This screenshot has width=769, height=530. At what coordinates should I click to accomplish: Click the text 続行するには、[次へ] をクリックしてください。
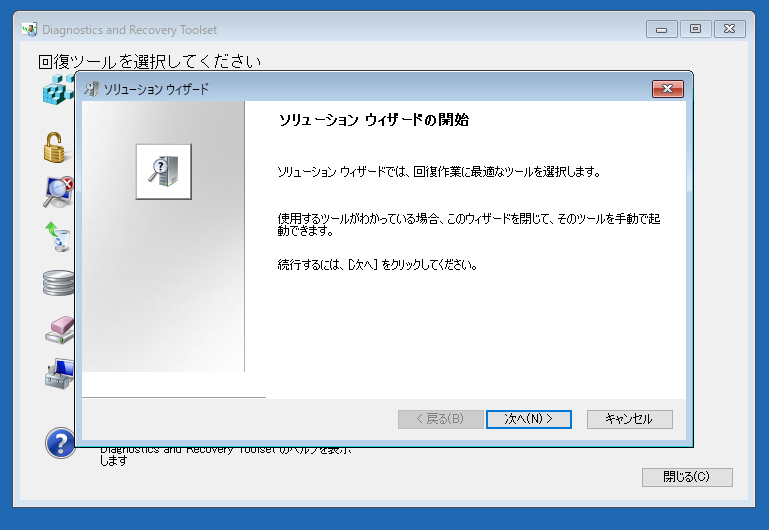coord(377,265)
